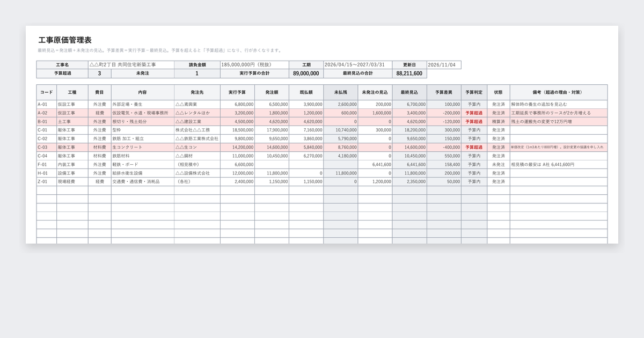Select code cell Z-01
Image resolution: width=644 pixels, height=338 pixels.
click(x=47, y=182)
